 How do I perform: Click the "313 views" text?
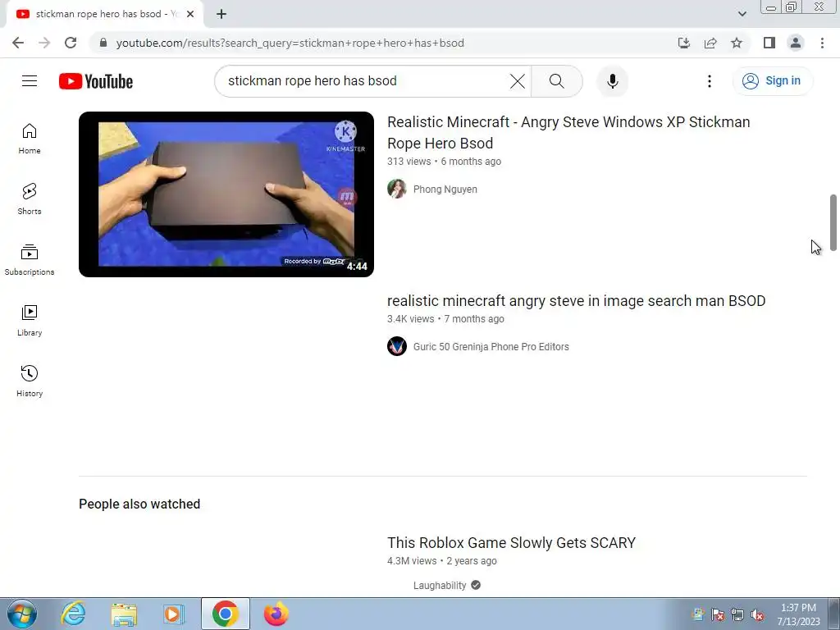click(409, 162)
